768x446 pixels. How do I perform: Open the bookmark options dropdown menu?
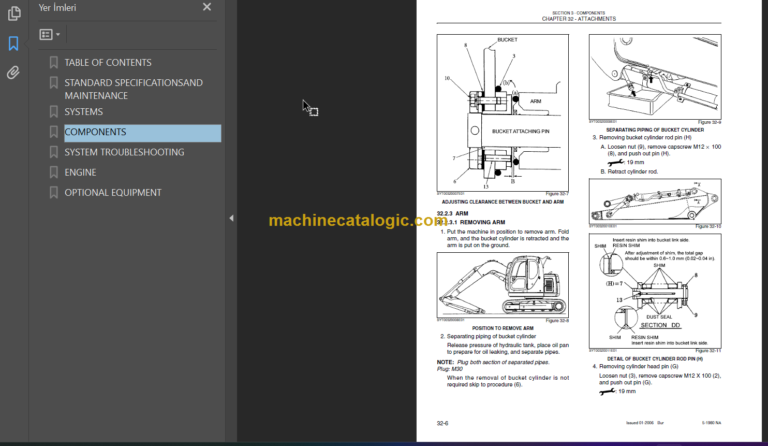tap(49, 34)
